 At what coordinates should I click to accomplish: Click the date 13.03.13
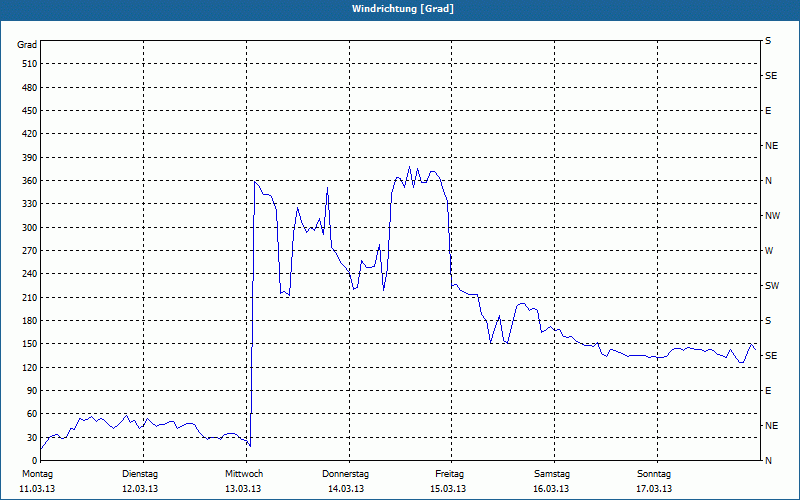pos(243,489)
